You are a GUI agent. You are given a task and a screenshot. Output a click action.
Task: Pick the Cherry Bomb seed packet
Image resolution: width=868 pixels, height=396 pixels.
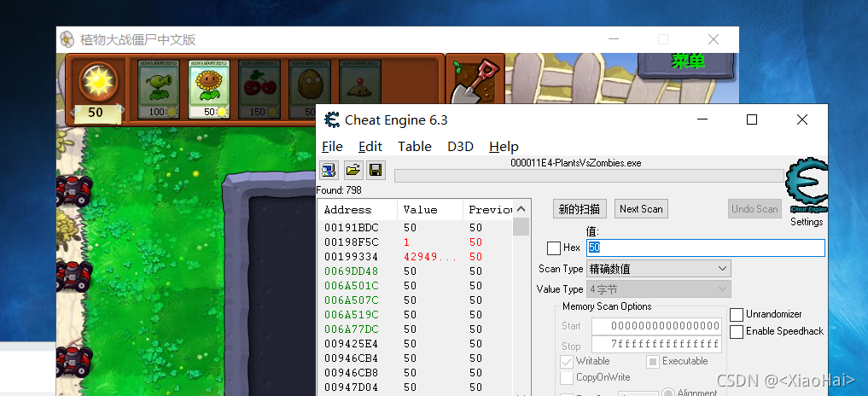click(259, 90)
